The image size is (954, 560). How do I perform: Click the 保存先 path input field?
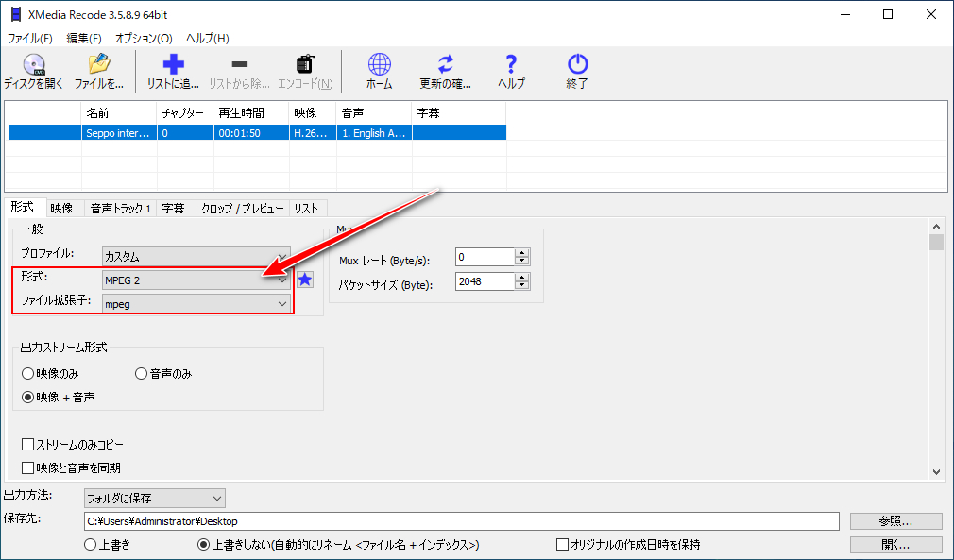[461, 521]
